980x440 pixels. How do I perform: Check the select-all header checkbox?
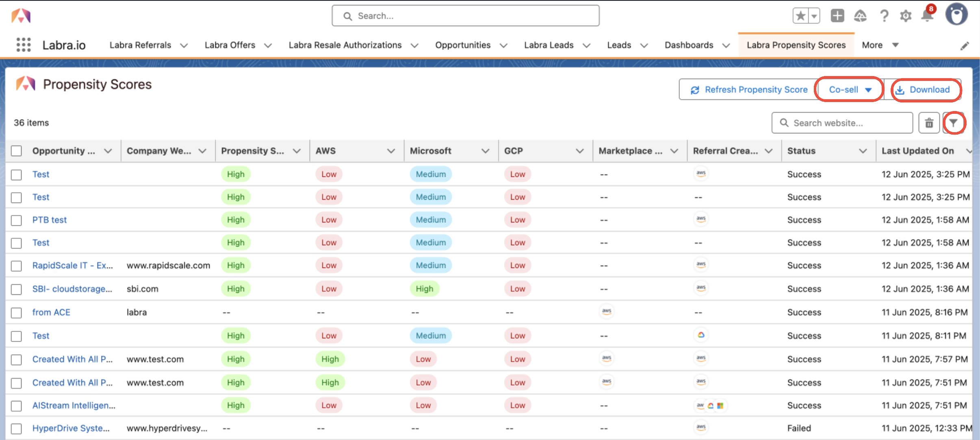tap(16, 151)
